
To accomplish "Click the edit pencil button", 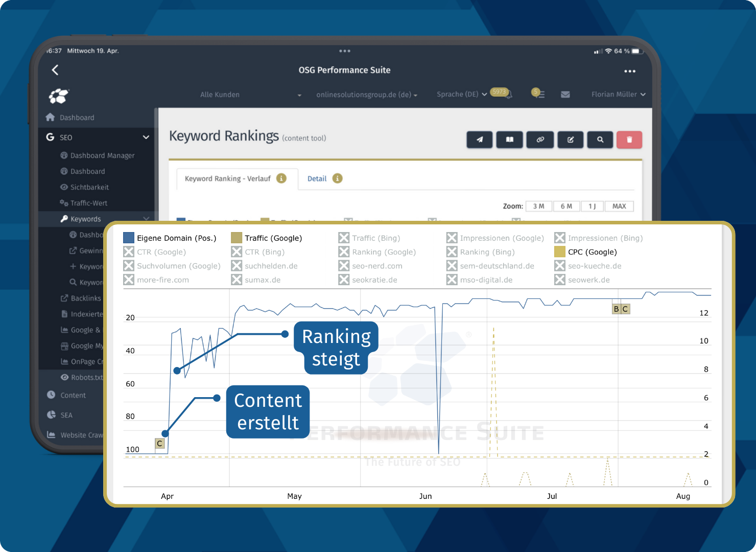I will (571, 140).
